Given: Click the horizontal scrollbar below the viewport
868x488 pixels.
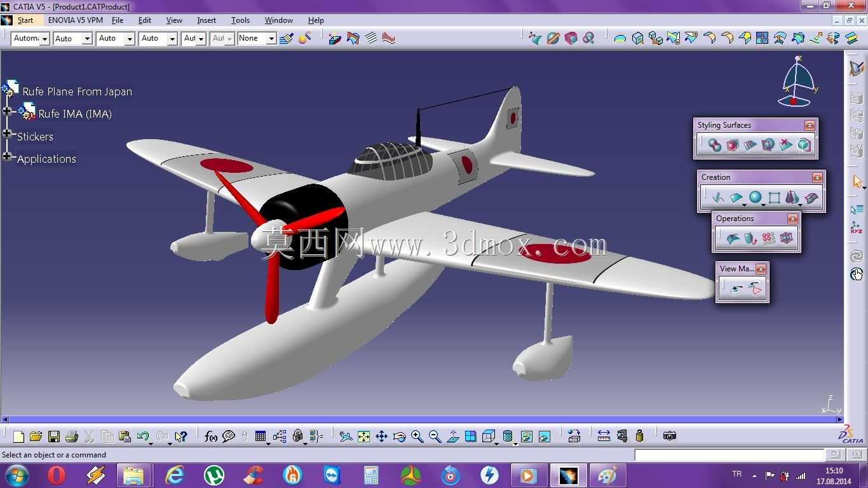Looking at the screenshot, I should point(421,419).
